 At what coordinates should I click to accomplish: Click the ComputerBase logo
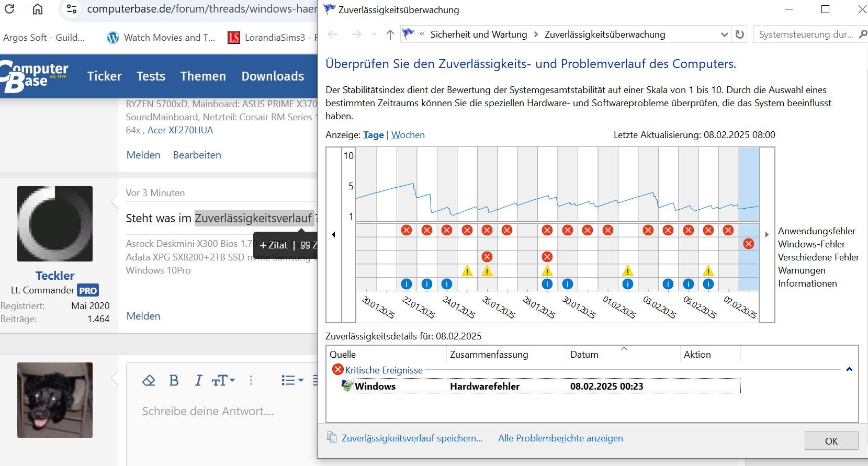tap(35, 76)
